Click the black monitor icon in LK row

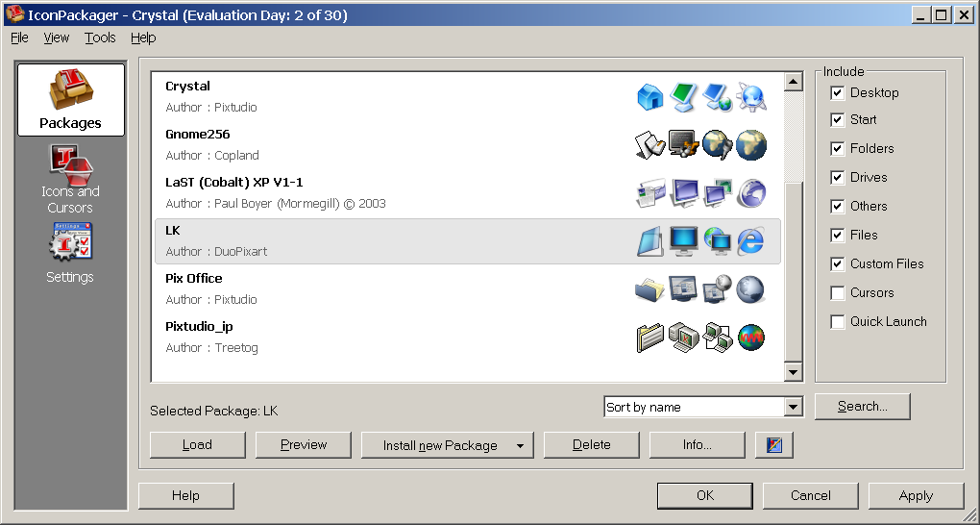click(x=683, y=241)
